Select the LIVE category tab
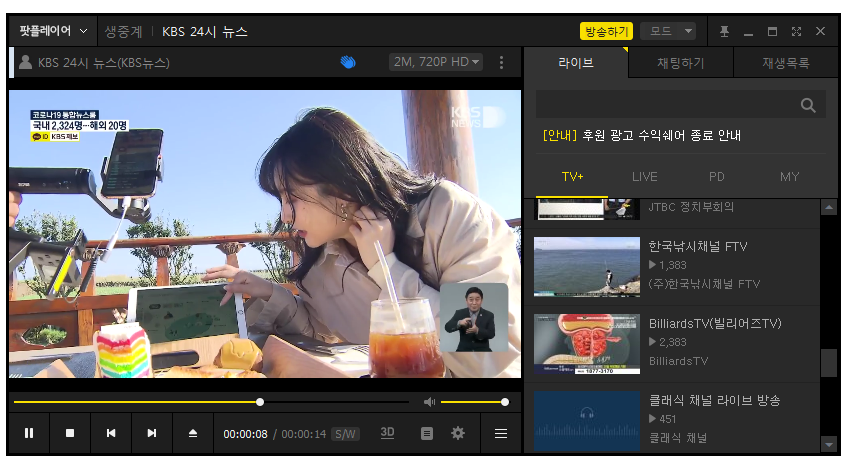 [x=645, y=177]
